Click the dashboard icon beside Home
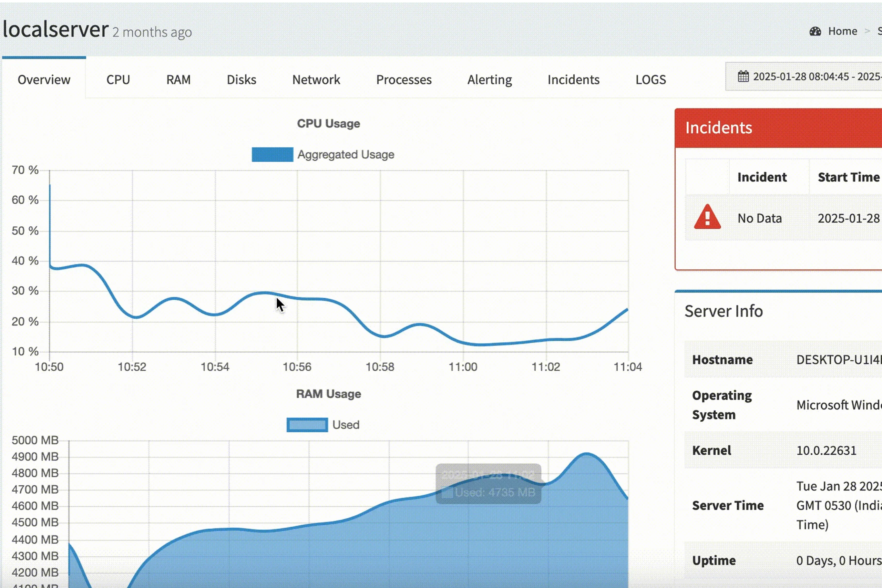The width and height of the screenshot is (882, 588). click(815, 31)
